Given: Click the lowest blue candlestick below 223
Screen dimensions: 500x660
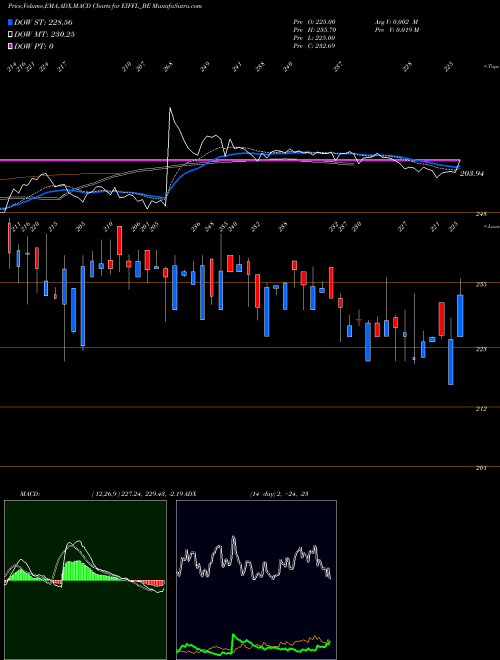Looking at the screenshot, I should (451, 362).
